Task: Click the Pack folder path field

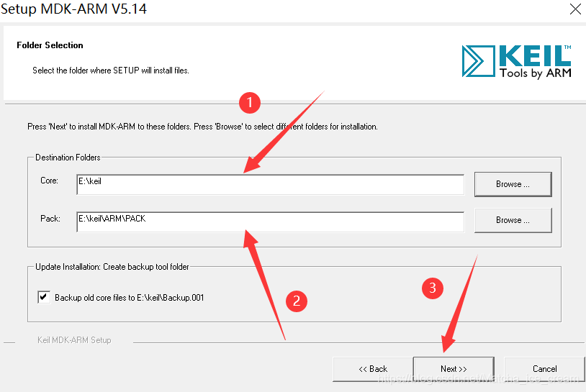Action: [270, 222]
